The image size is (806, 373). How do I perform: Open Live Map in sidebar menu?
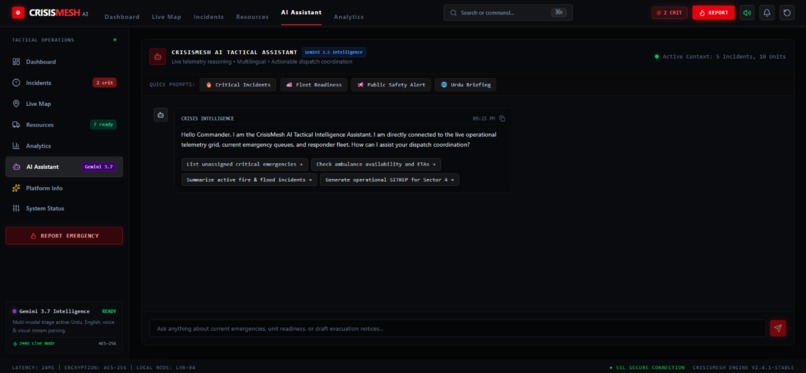pos(64,104)
